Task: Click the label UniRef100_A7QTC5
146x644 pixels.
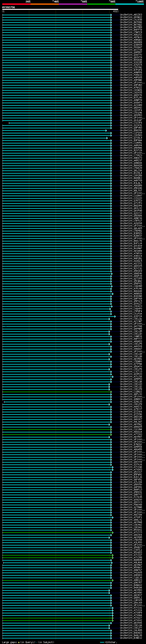Action: pos(131,65)
